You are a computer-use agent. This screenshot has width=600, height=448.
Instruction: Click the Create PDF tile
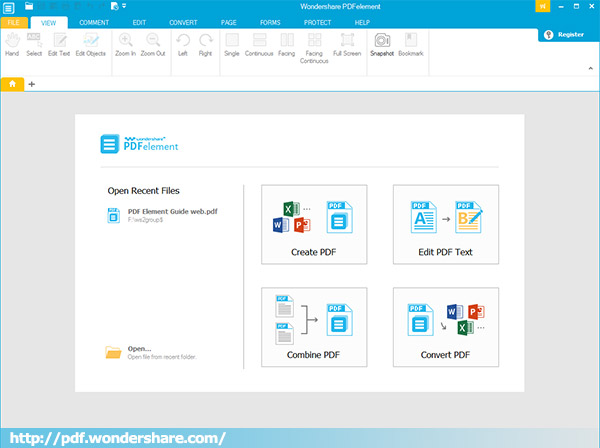click(x=314, y=225)
